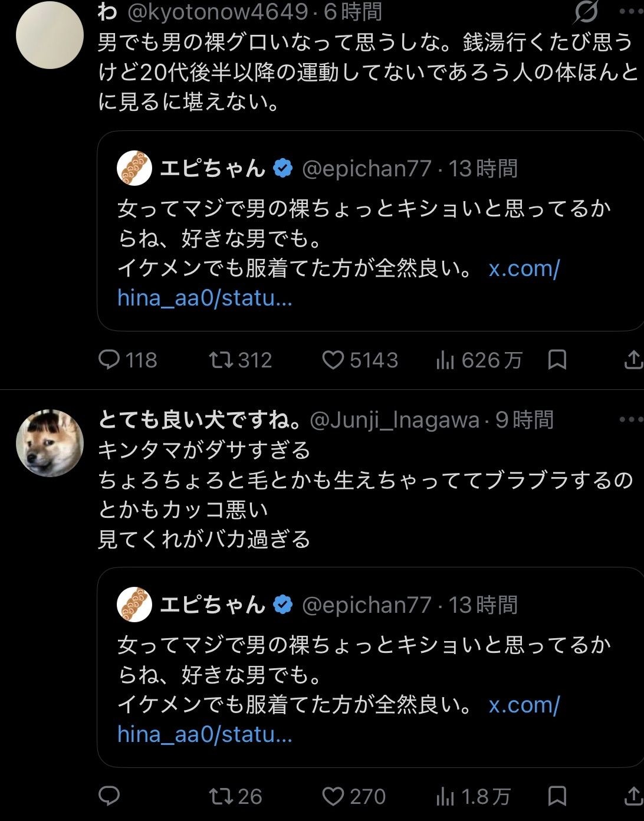Share the Junji_Inagawa tweet
The width and height of the screenshot is (644, 821).
point(633,796)
